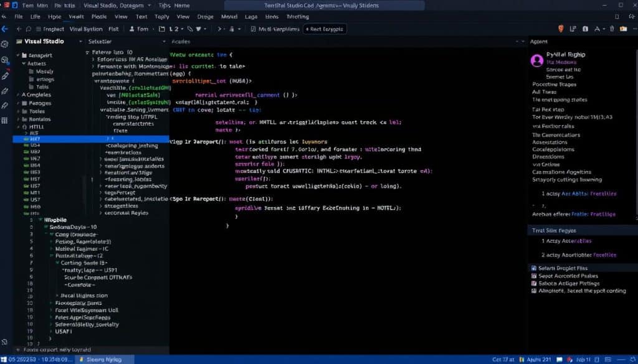This screenshot has height=364, width=638.
Task: Click the "Froghect" toolbar button
Action: pos(50,29)
